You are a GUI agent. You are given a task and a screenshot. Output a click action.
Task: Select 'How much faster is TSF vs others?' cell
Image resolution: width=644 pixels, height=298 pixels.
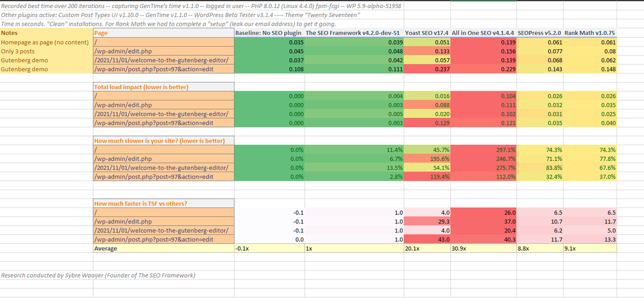[x=164, y=204]
